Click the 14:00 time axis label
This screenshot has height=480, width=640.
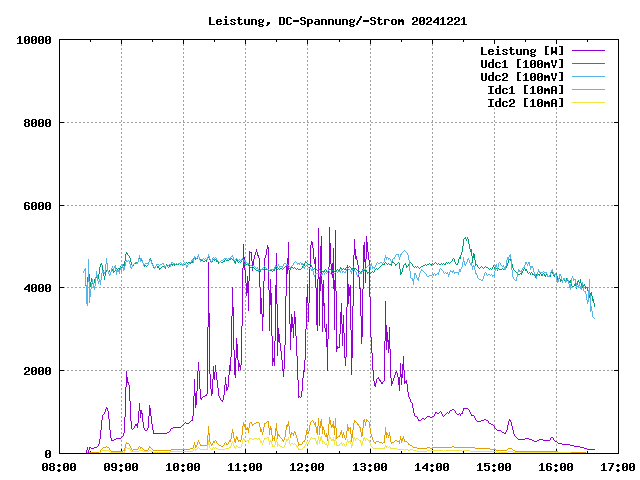[x=432, y=467]
